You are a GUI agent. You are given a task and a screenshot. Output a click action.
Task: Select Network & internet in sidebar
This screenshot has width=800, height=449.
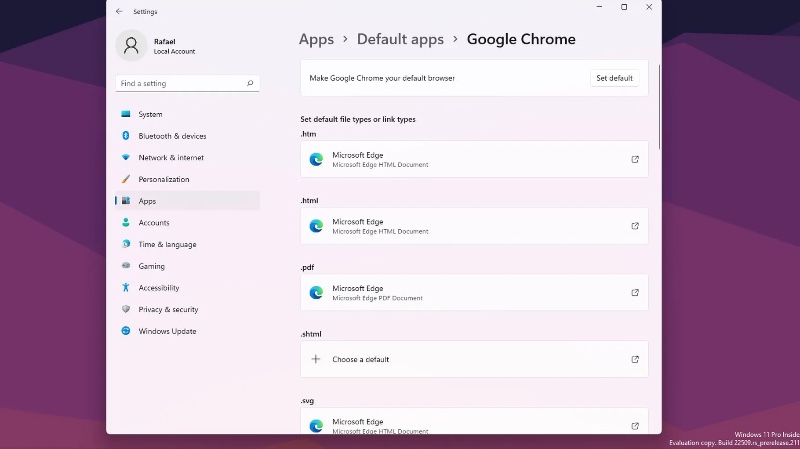[171, 158]
